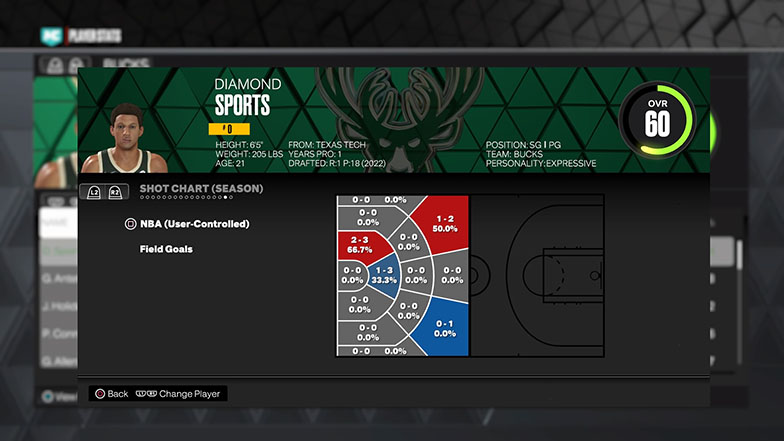
Task: Click the Diamond Sports player portrait
Action: coord(125,138)
